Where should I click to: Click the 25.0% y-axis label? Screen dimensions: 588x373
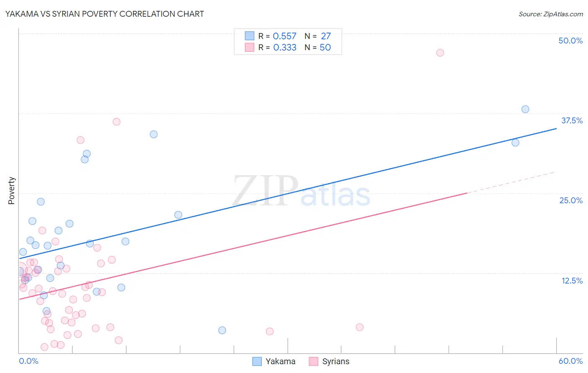coord(571,200)
